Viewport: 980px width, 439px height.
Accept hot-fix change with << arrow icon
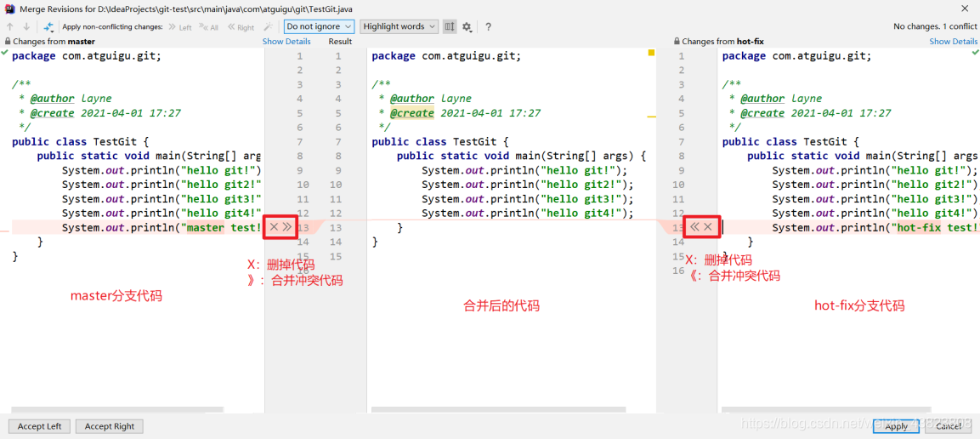coord(694,226)
